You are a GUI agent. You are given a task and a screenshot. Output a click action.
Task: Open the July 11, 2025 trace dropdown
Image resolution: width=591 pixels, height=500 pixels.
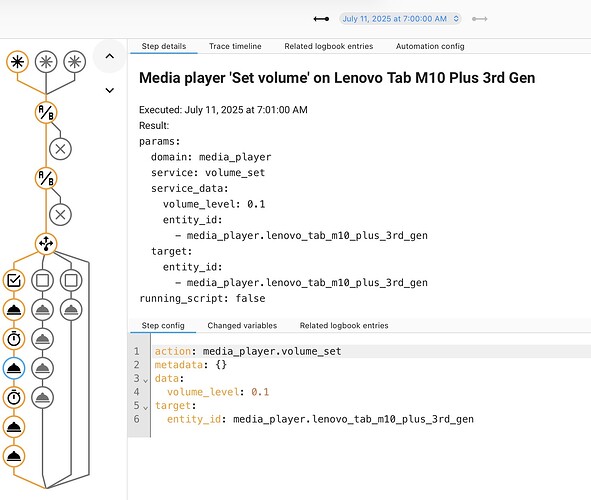point(400,18)
